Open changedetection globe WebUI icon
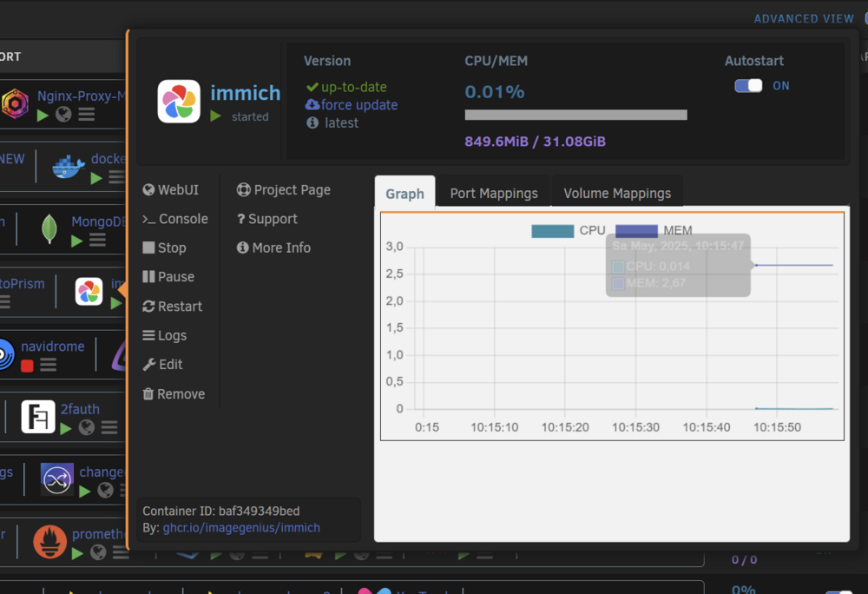868x594 pixels. [x=105, y=491]
